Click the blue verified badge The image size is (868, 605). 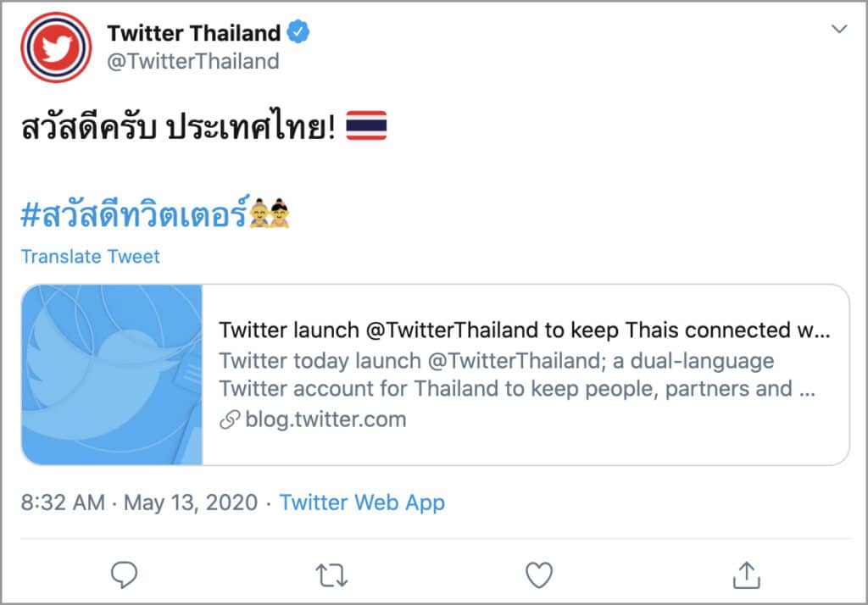coord(298,34)
